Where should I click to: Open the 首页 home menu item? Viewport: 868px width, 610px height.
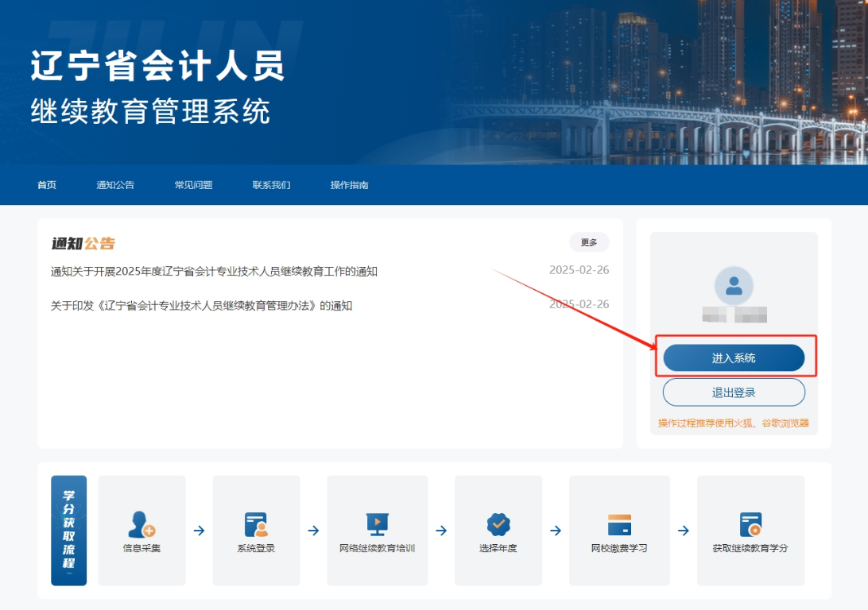click(45, 184)
